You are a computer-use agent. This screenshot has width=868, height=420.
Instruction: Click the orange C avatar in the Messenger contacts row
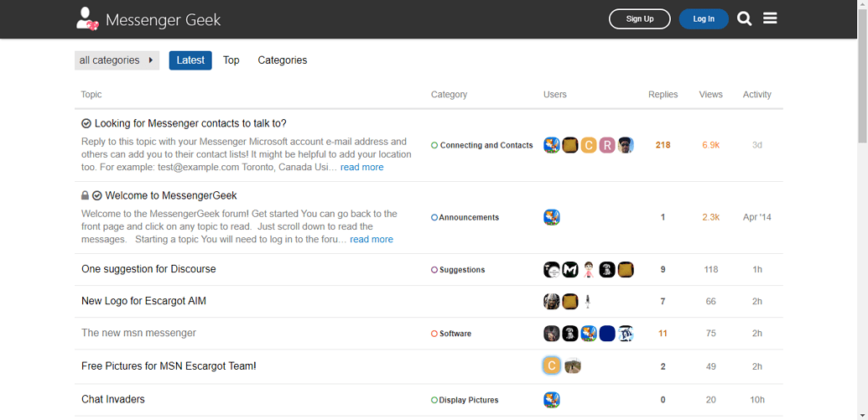pyautogui.click(x=589, y=146)
